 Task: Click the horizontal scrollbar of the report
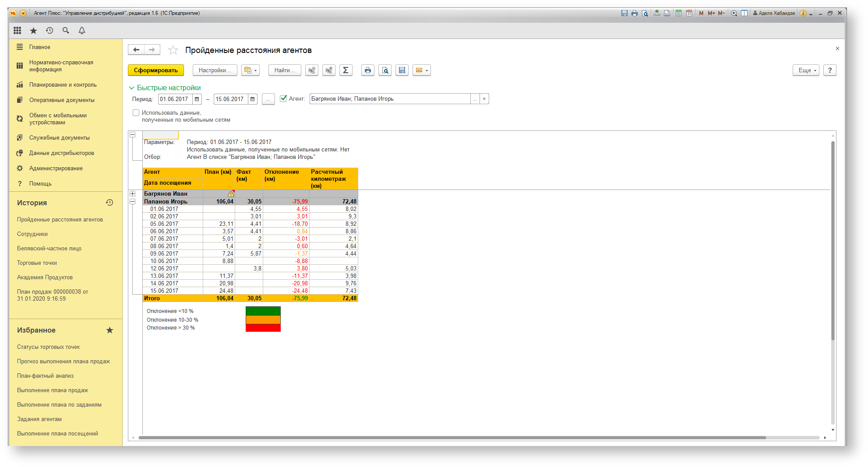click(x=452, y=437)
